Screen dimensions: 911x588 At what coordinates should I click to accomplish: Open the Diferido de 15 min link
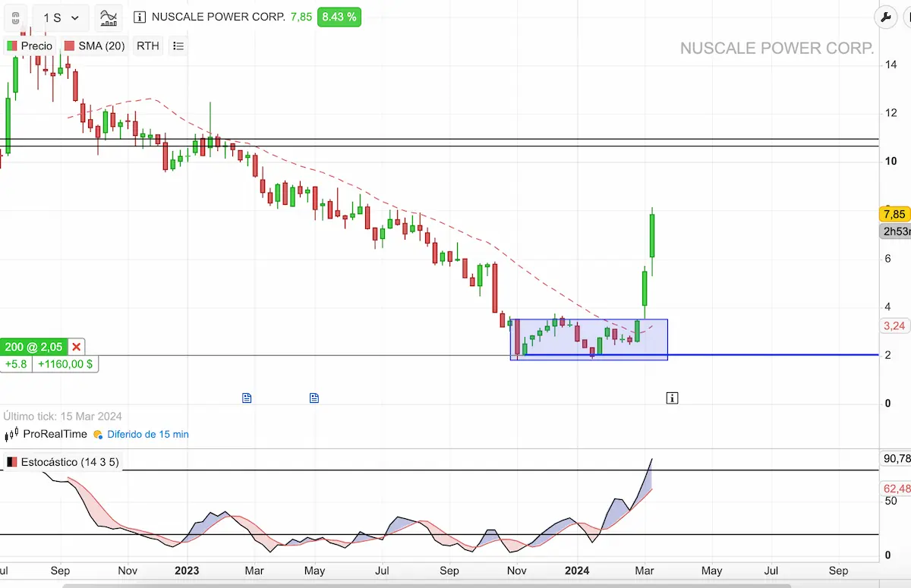147,435
